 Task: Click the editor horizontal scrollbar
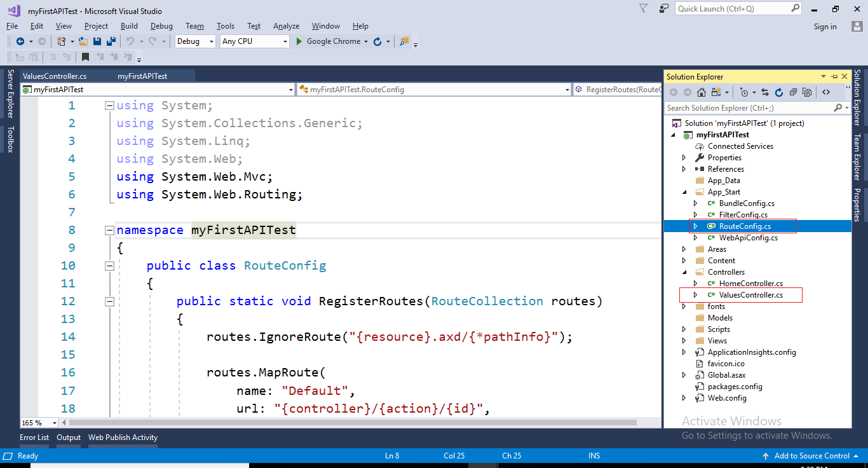353,423
